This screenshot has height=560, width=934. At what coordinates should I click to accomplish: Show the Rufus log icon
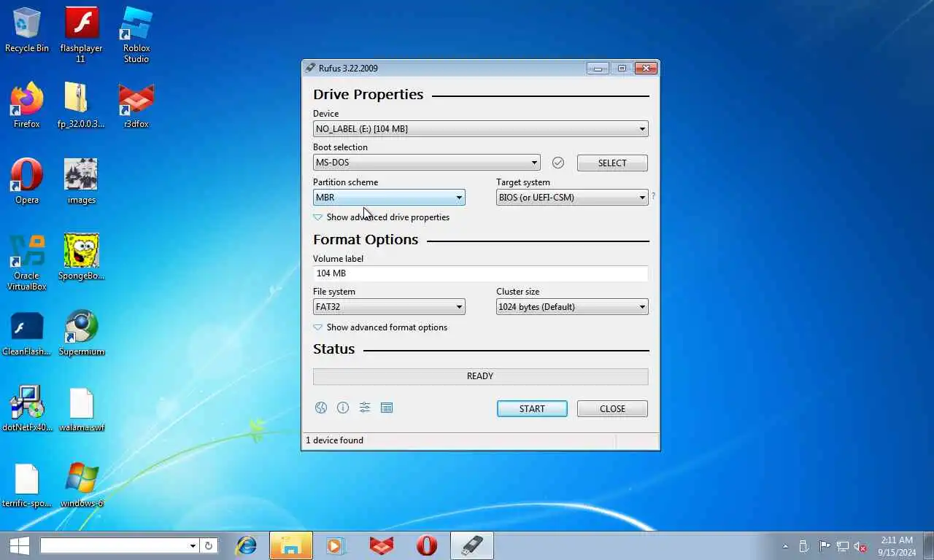click(387, 408)
